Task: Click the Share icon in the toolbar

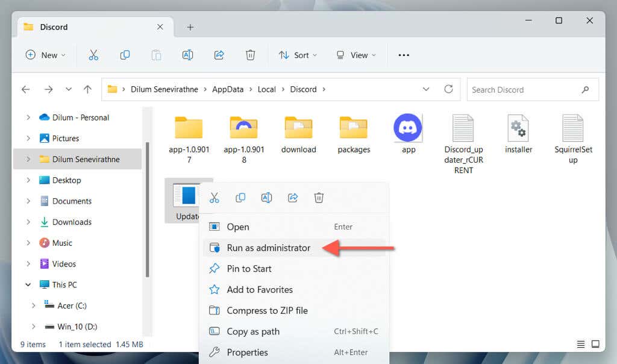Action: [219, 55]
